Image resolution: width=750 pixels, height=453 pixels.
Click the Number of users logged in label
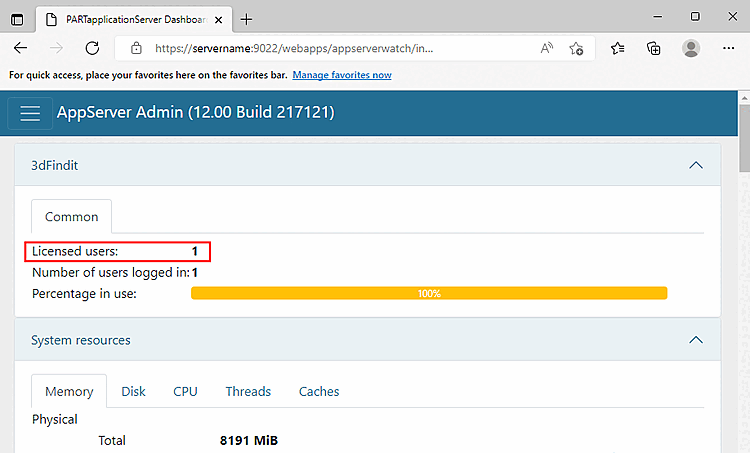tap(111, 273)
